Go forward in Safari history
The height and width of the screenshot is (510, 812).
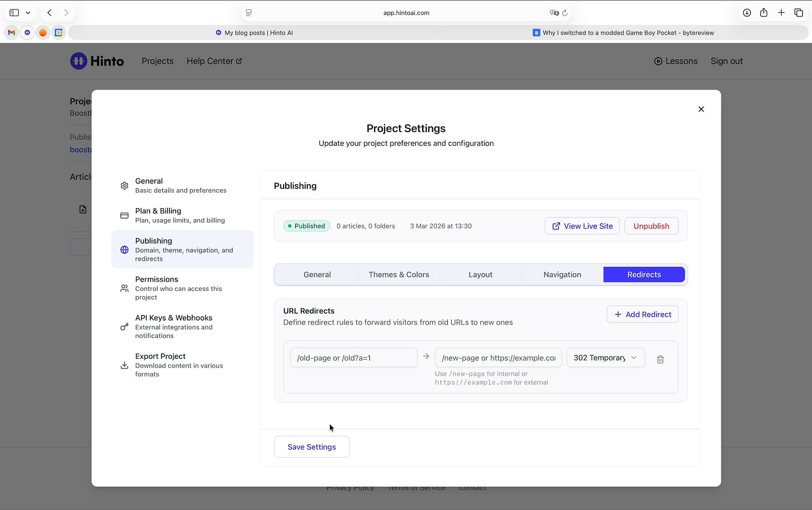point(66,13)
